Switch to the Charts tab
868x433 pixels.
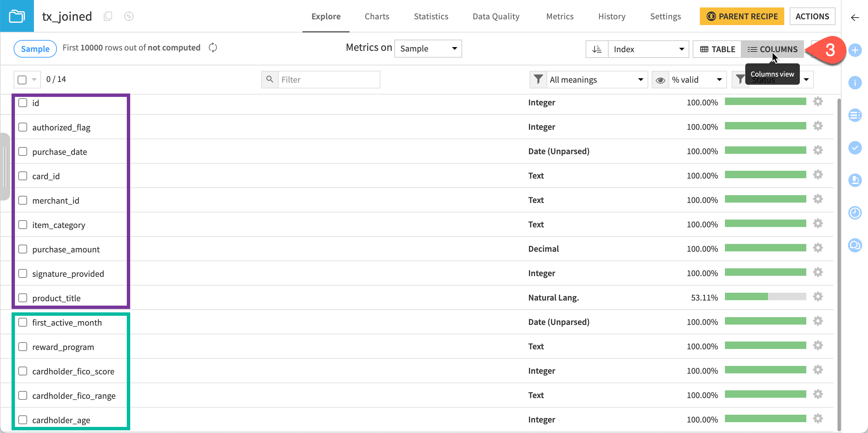377,16
